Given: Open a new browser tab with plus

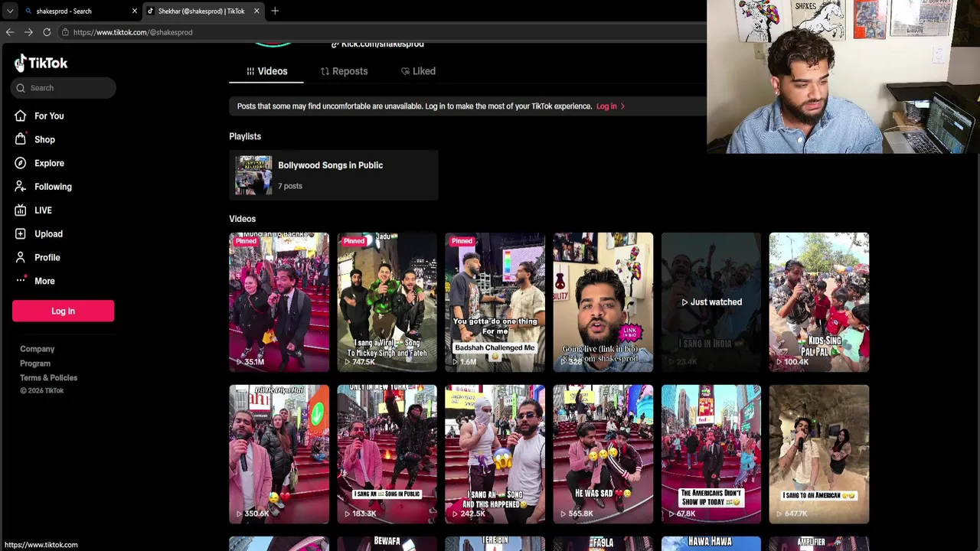Looking at the screenshot, I should [x=275, y=11].
